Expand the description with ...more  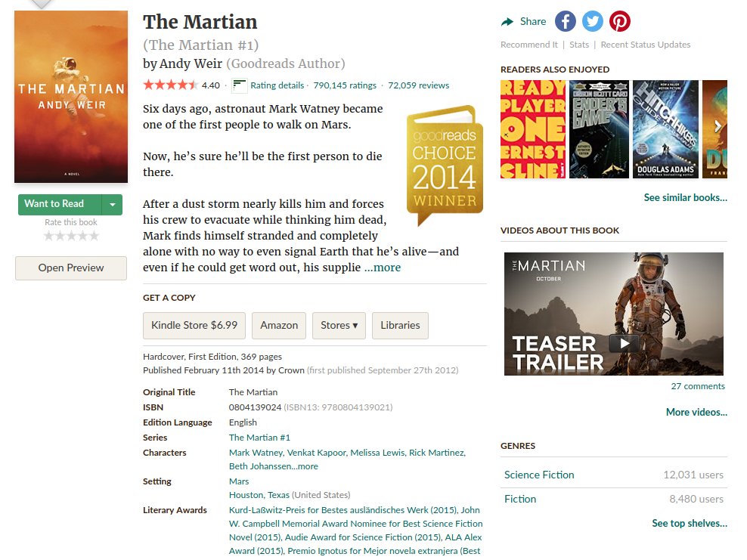click(383, 268)
